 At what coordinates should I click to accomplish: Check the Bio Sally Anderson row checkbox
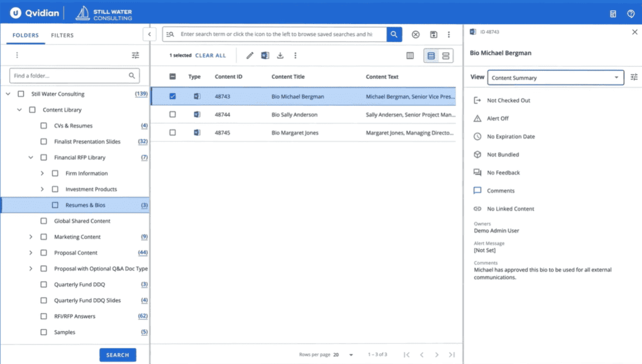click(172, 114)
